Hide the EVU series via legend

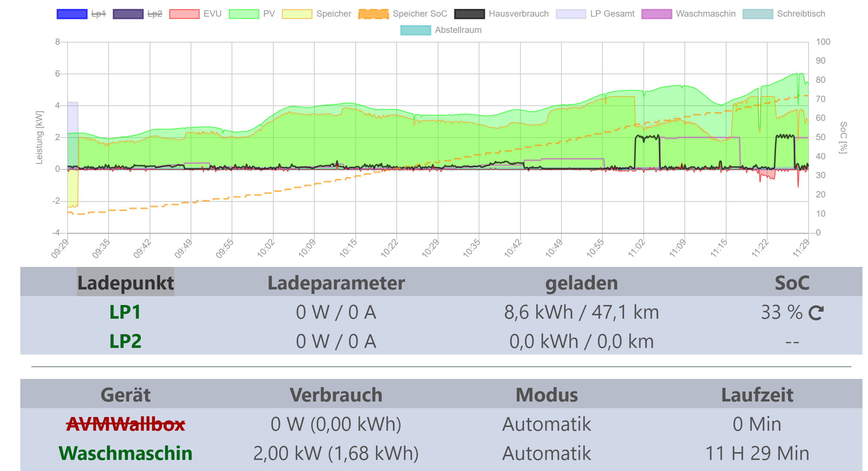(184, 14)
